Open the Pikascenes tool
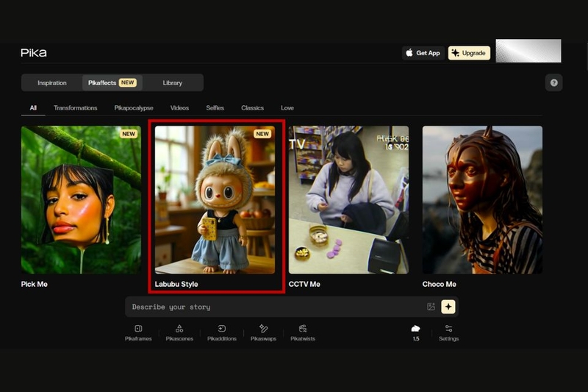 click(179, 332)
